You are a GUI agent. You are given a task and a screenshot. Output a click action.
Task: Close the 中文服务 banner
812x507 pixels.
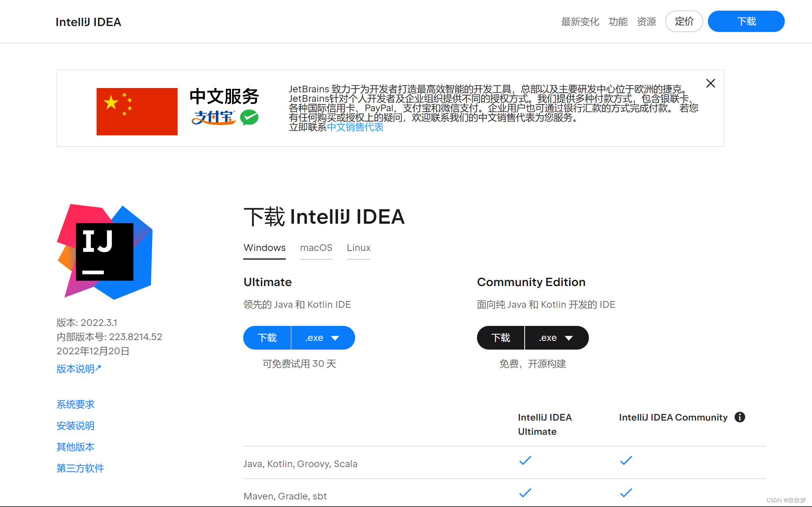(710, 83)
